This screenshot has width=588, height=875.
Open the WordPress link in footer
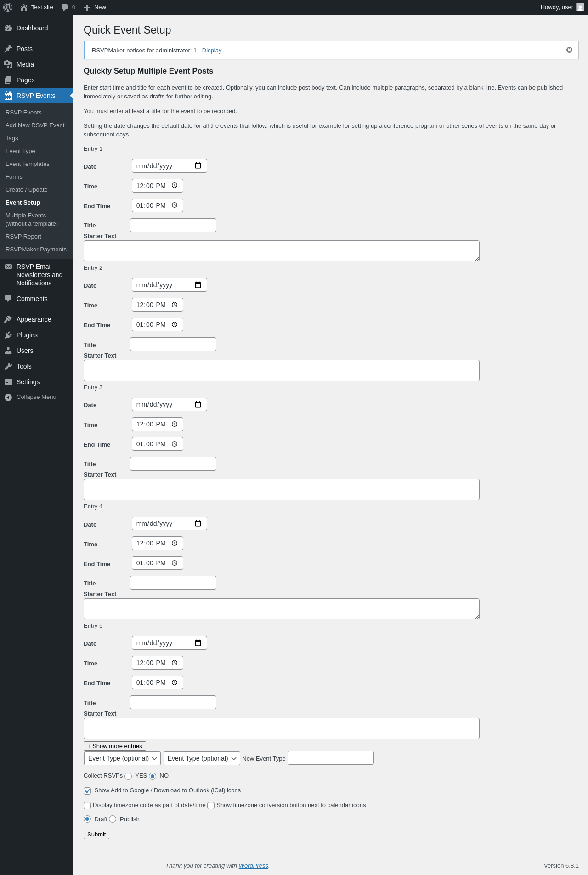pyautogui.click(x=253, y=865)
